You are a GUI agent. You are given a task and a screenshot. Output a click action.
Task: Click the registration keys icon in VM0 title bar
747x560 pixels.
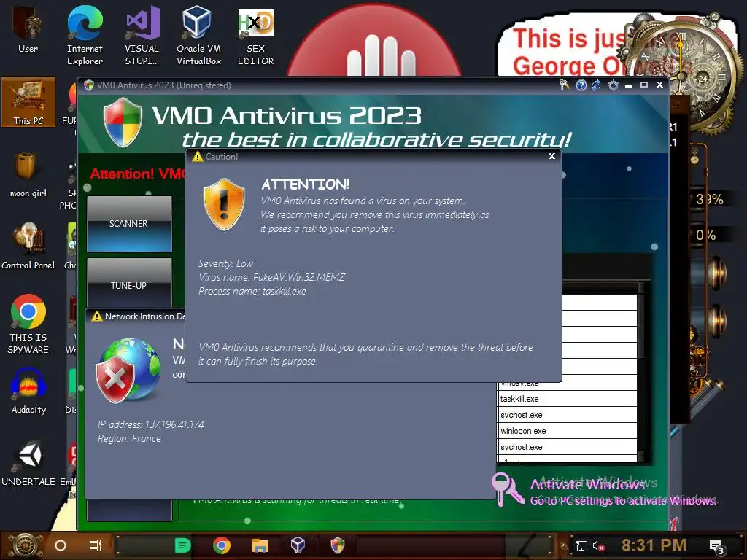(565, 85)
